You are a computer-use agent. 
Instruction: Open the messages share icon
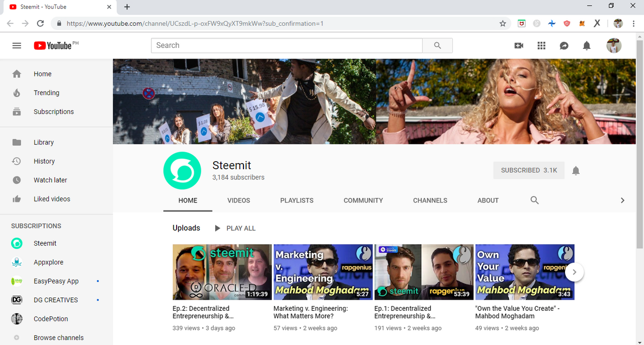coord(564,45)
